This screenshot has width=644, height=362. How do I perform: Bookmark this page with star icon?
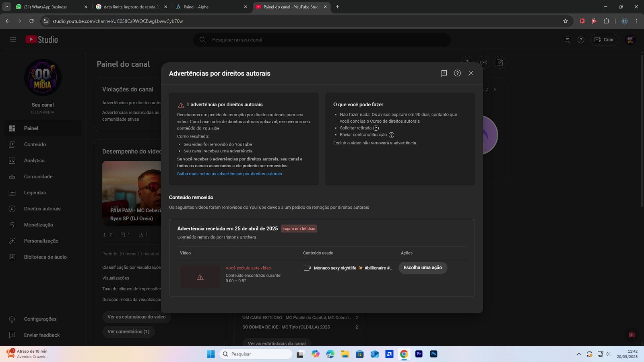pos(566,21)
